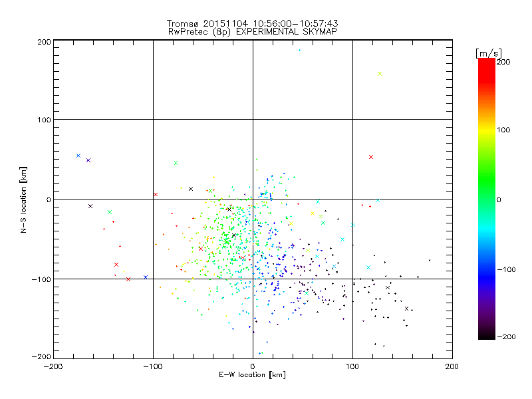The height and width of the screenshot is (399, 532).
Task: Click the plot origin at grid line crossing
Action: coord(253,199)
